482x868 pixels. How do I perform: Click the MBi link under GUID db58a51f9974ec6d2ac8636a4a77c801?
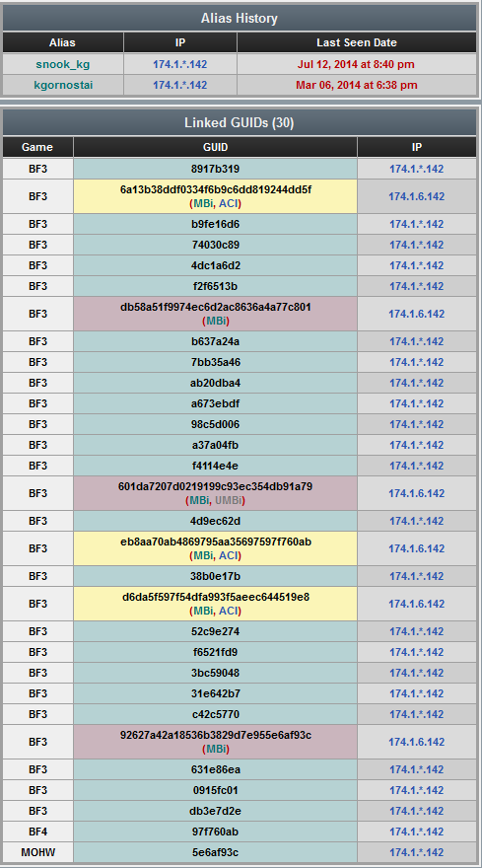click(215, 322)
